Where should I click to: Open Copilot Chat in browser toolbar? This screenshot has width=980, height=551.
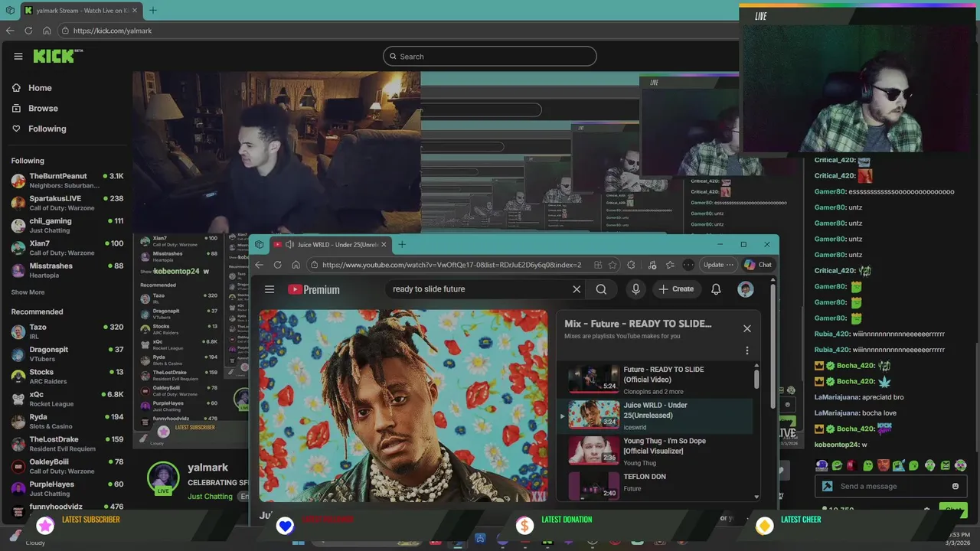tap(758, 265)
